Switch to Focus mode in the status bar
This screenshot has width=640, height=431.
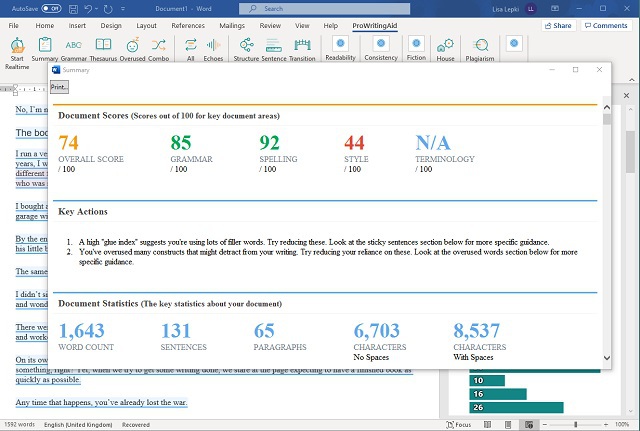tap(459, 424)
